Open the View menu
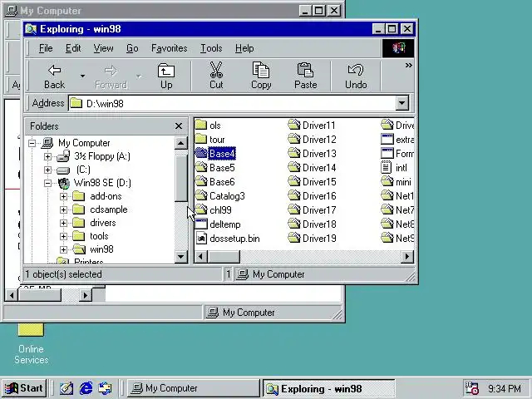The image size is (532, 399). [103, 48]
